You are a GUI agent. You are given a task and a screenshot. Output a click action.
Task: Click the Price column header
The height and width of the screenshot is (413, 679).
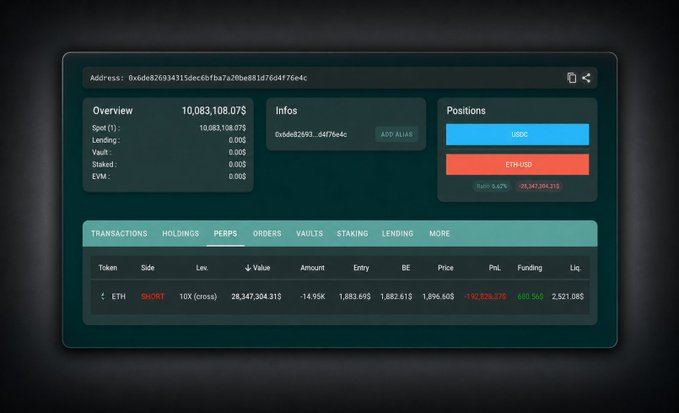pos(446,268)
